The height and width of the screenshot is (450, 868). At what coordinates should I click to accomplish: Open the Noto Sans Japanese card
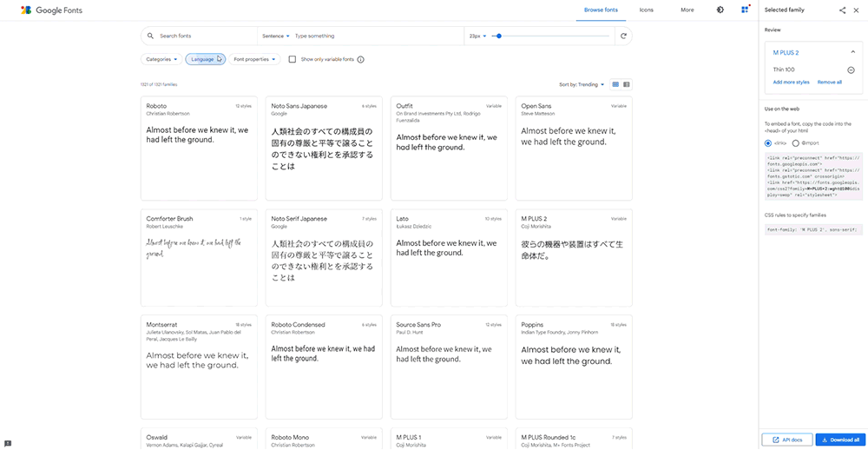(324, 148)
